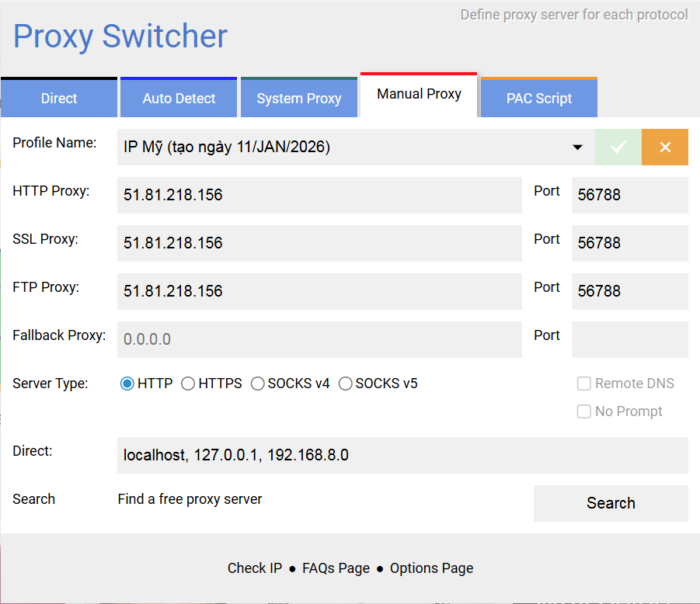Switch to the System Proxy tab
The width and height of the screenshot is (700, 604).
pyautogui.click(x=299, y=98)
